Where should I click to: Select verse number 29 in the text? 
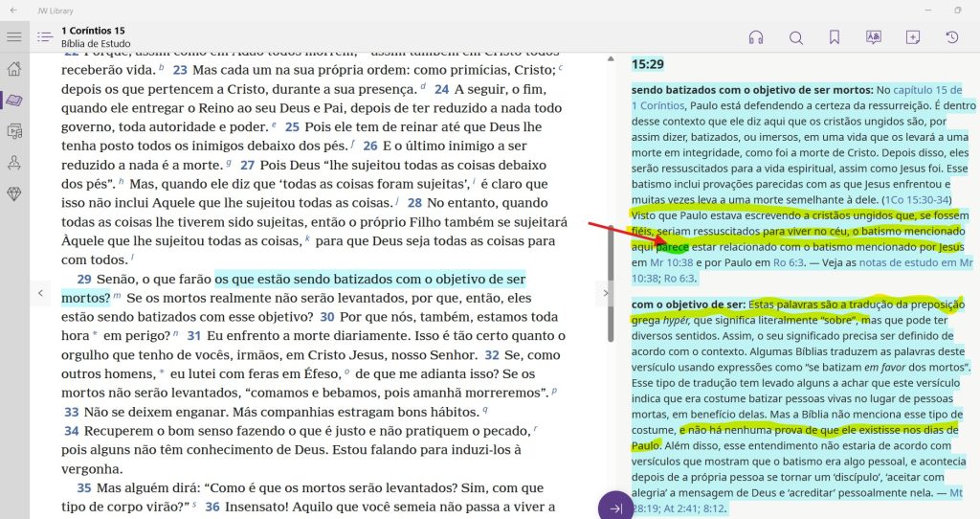click(x=84, y=279)
